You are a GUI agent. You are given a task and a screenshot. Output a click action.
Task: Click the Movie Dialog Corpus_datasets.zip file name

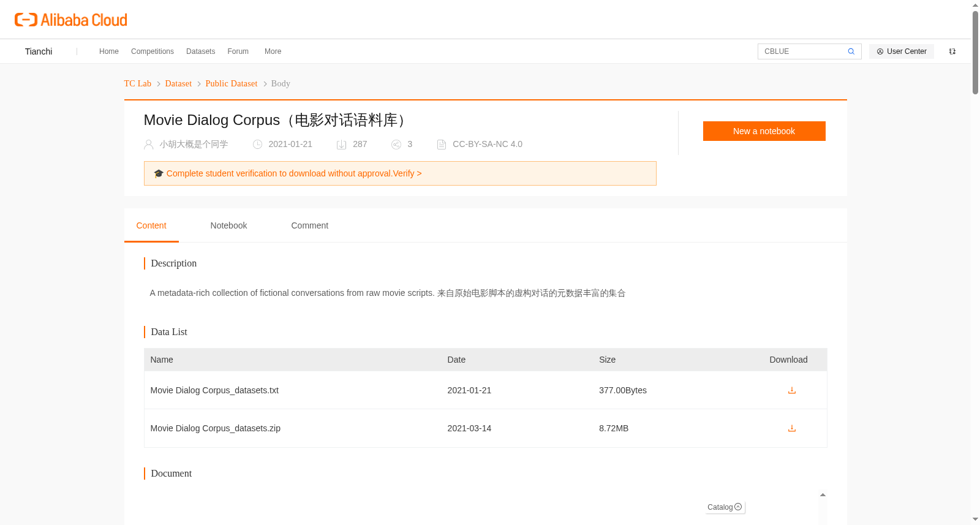coord(216,428)
